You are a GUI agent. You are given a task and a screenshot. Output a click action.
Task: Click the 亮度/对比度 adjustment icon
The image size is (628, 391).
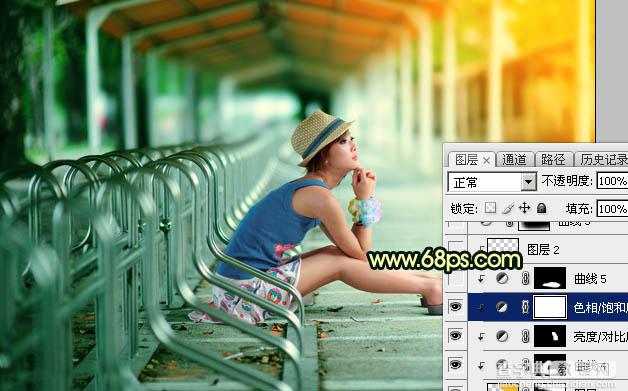[502, 336]
